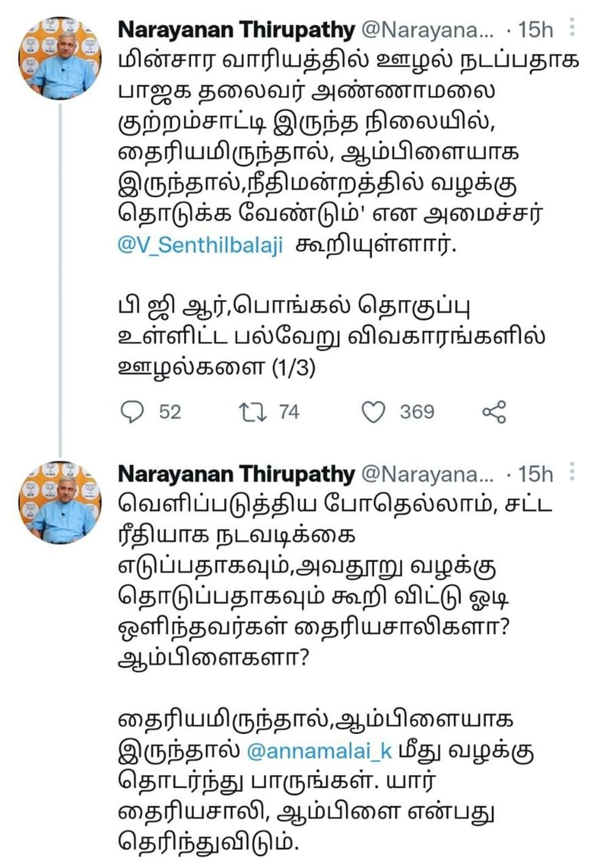The height and width of the screenshot is (868, 603).
Task: Open more options on the first tweet
Action: coord(572,28)
